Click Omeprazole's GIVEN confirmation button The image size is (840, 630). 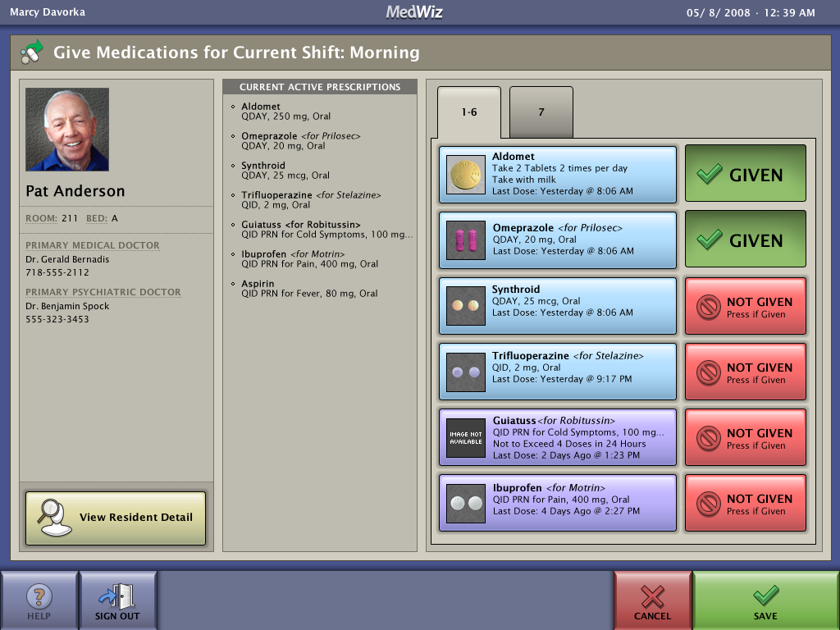(x=745, y=239)
